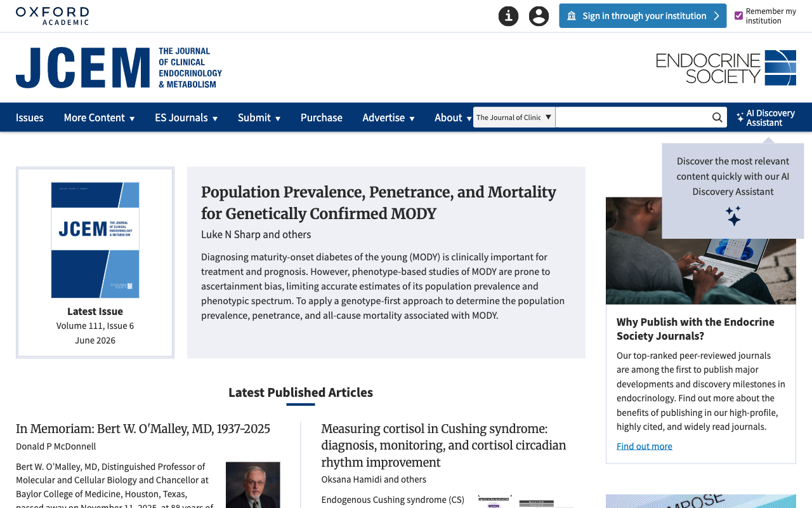Click the Volume 111, Issue 6 text
Screen dimensions: 812x508
pyautogui.click(x=95, y=326)
